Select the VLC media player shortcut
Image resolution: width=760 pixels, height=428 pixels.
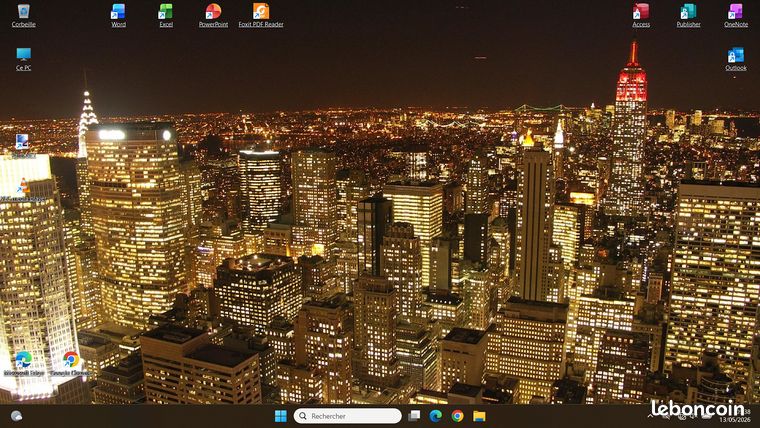[23, 190]
